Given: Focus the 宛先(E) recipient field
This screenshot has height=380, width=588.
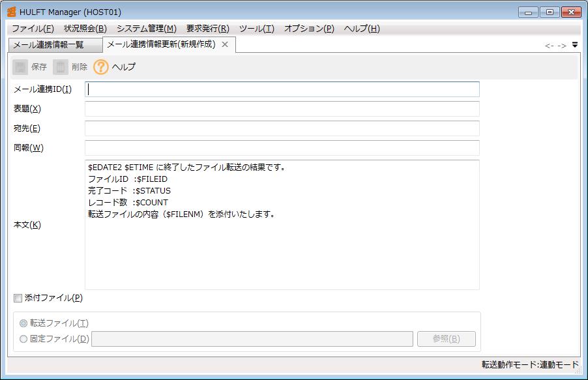Looking at the screenshot, I should (282, 128).
